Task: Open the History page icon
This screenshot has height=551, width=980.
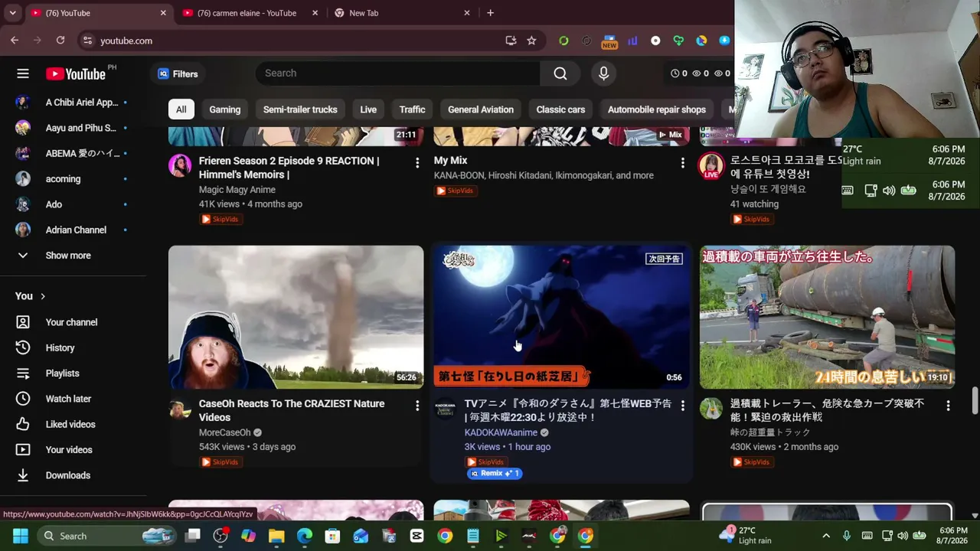Action: click(x=23, y=348)
